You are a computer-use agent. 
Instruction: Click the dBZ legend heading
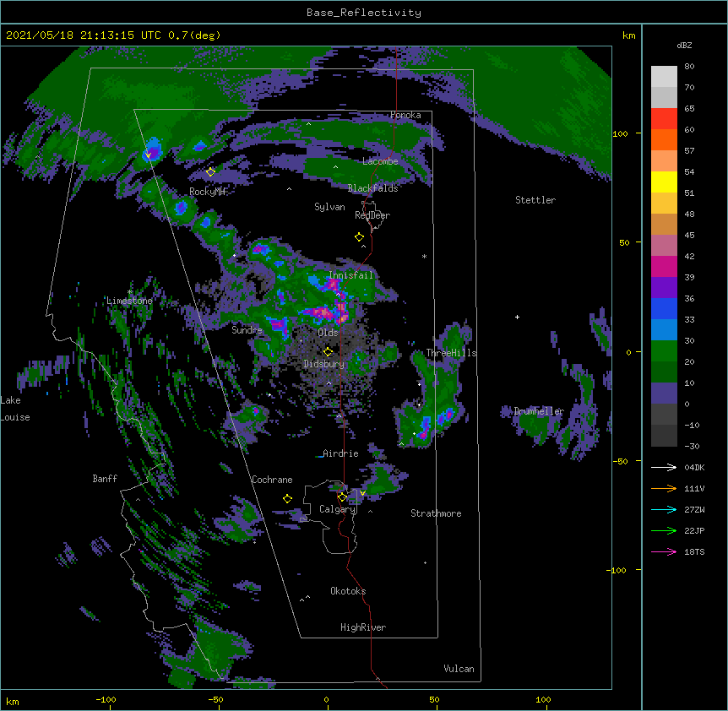[684, 46]
